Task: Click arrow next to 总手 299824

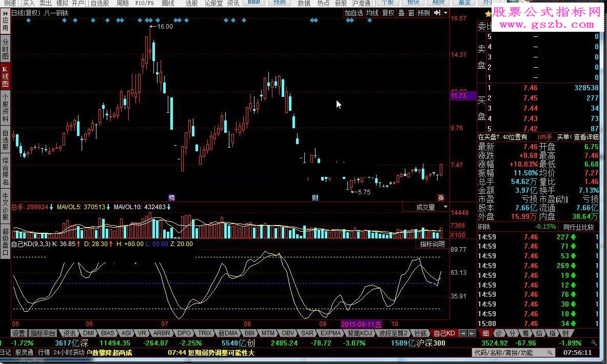Action: click(51, 207)
